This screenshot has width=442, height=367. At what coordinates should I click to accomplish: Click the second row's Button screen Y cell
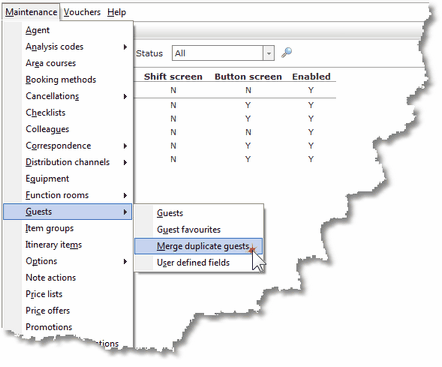coord(248,105)
